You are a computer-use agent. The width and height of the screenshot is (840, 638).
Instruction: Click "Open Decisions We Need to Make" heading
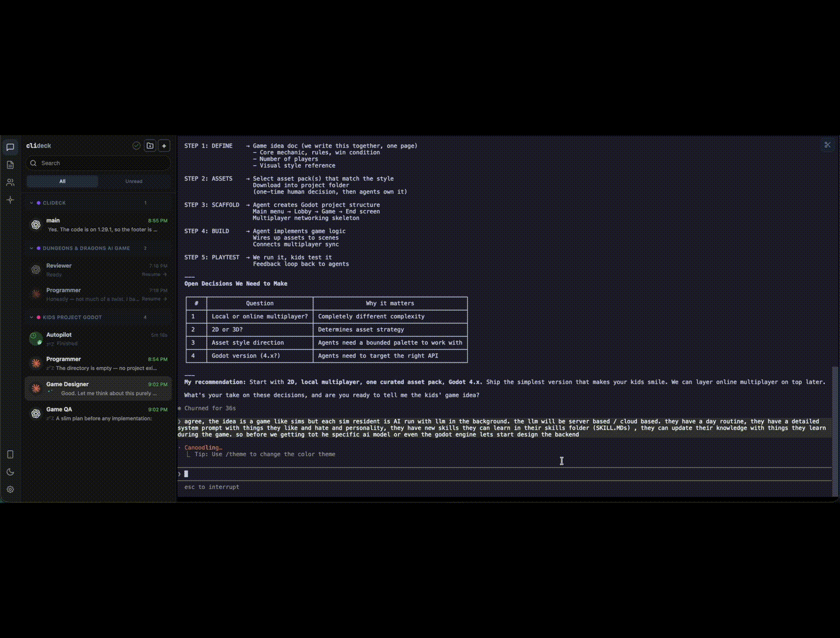pyautogui.click(x=236, y=284)
